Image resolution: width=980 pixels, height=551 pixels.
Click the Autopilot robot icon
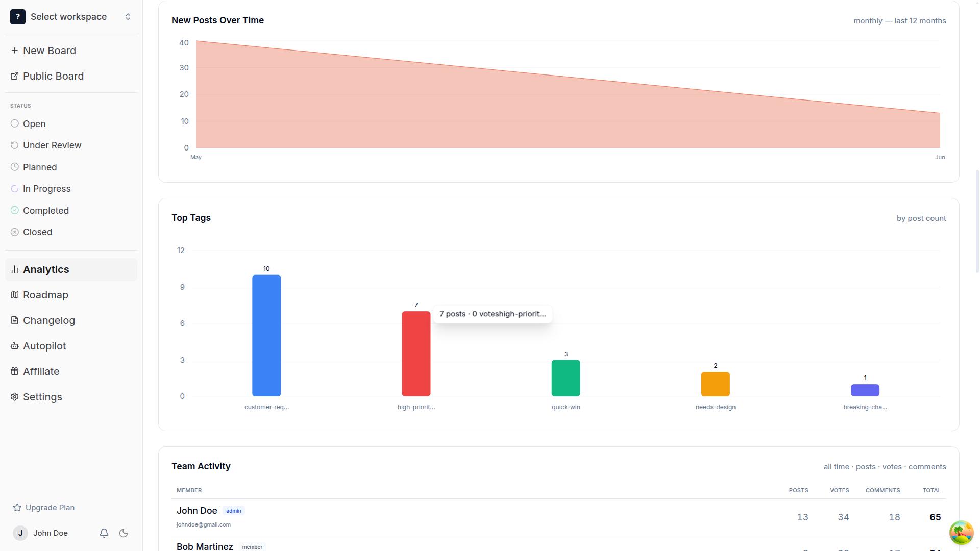[x=15, y=346]
